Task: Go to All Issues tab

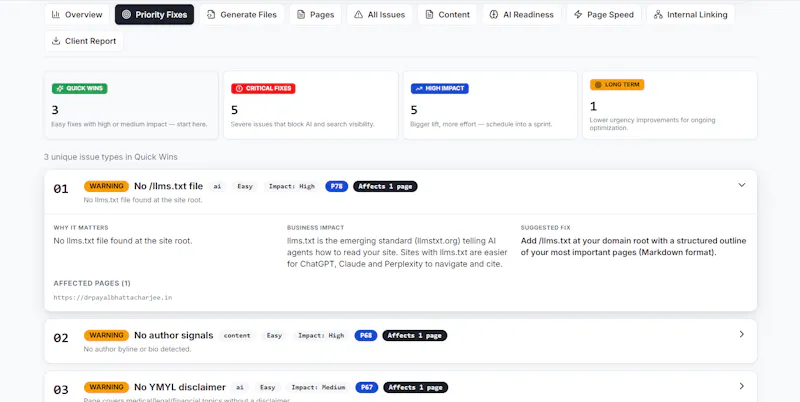Action: pos(380,15)
